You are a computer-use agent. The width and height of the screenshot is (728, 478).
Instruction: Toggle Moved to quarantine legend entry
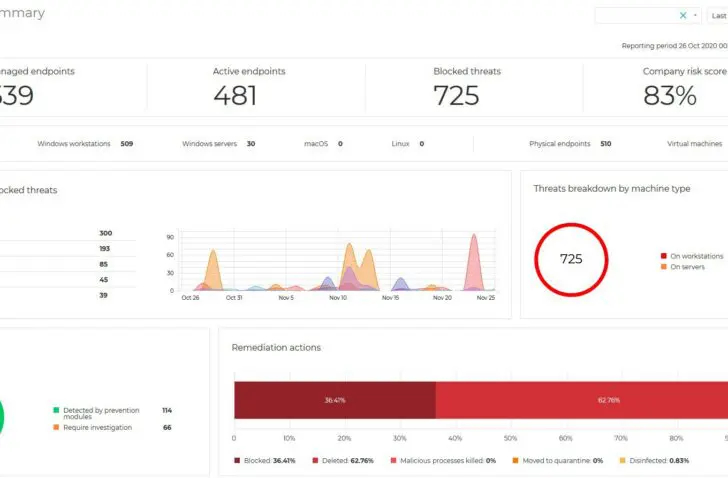pyautogui.click(x=558, y=460)
